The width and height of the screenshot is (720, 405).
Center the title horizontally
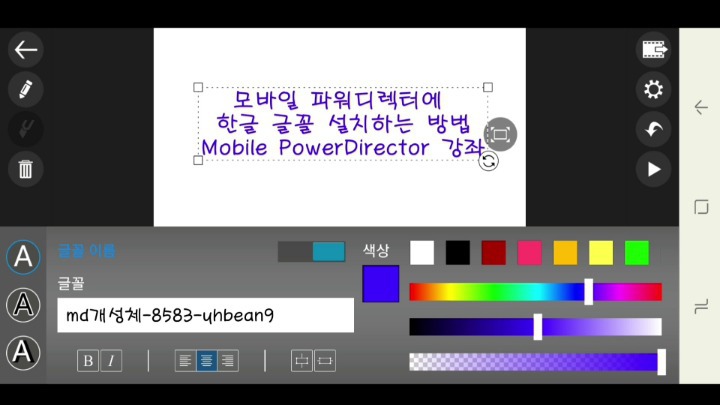pyautogui.click(x=325, y=360)
